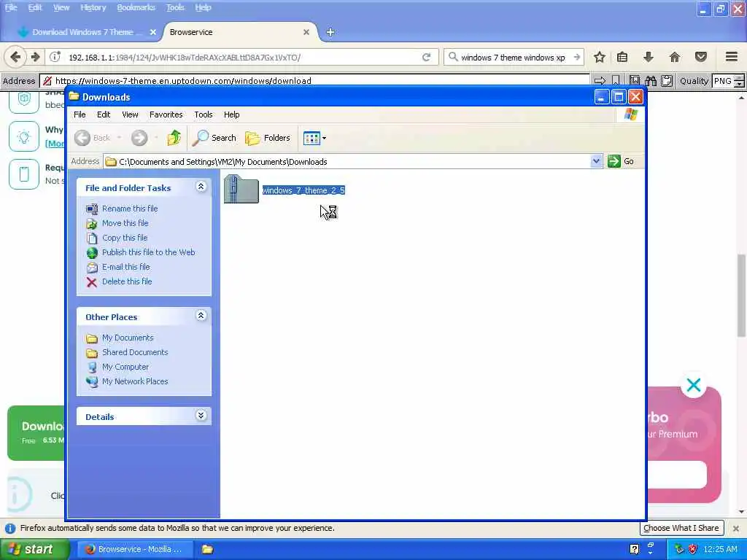Click the help question mark tray icon
This screenshot has width=747, height=560.
(634, 549)
